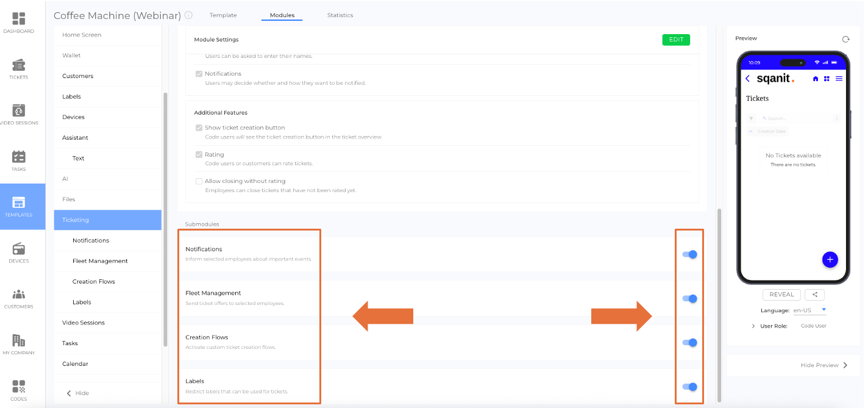Screen dimensions: 868x408
Task: Open Video Sessions from the left icon bar
Action: pos(18,111)
